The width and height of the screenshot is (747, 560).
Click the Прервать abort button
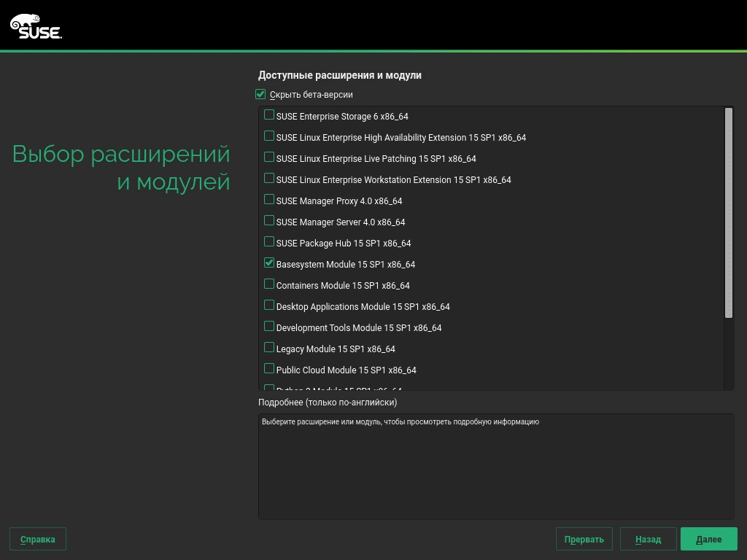(x=584, y=539)
